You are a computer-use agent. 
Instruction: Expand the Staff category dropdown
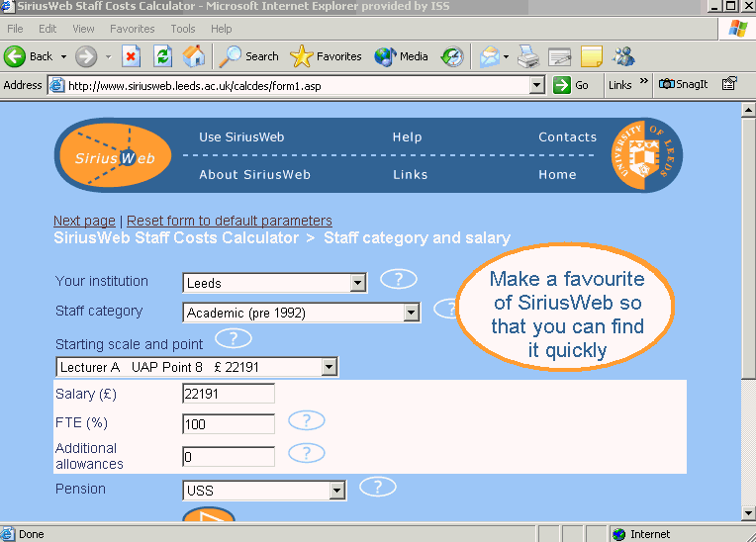pyautogui.click(x=302, y=314)
